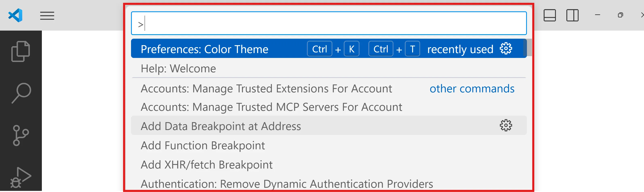Choose Accounts: Manage Trusted MCP Servers
The height and width of the screenshot is (192, 644).
tap(271, 107)
